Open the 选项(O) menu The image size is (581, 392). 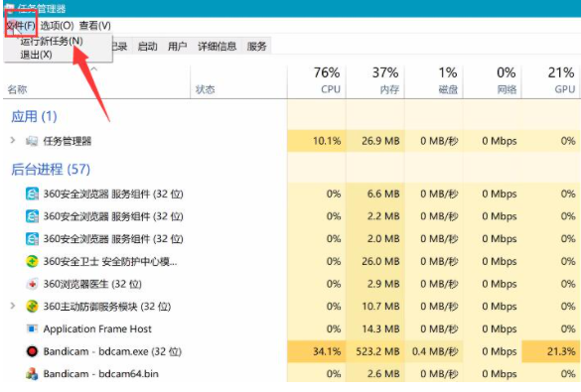(57, 26)
